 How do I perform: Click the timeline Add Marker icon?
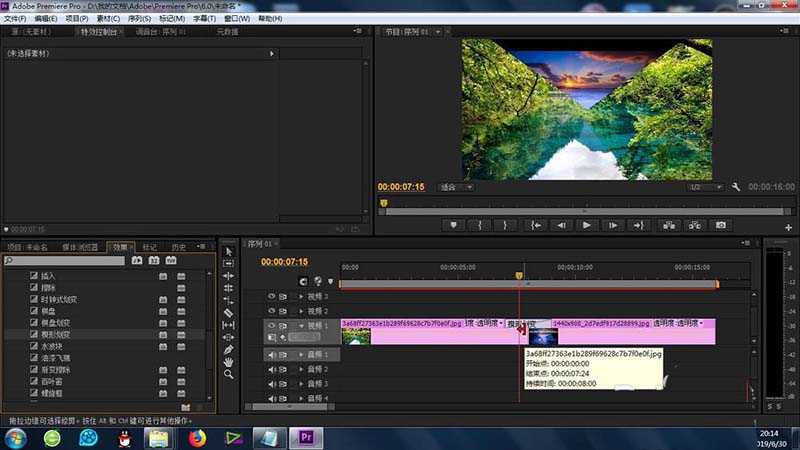click(331, 281)
